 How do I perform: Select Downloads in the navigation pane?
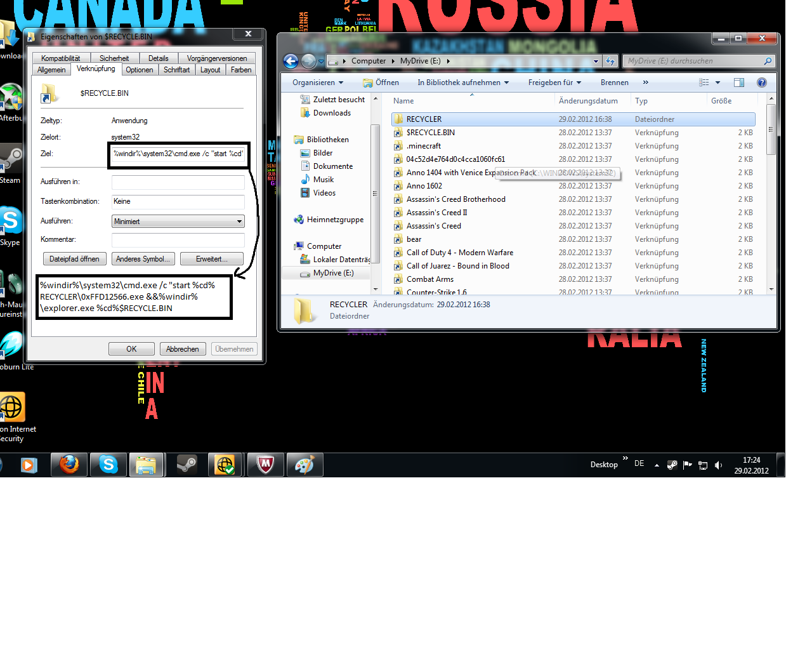tap(332, 113)
